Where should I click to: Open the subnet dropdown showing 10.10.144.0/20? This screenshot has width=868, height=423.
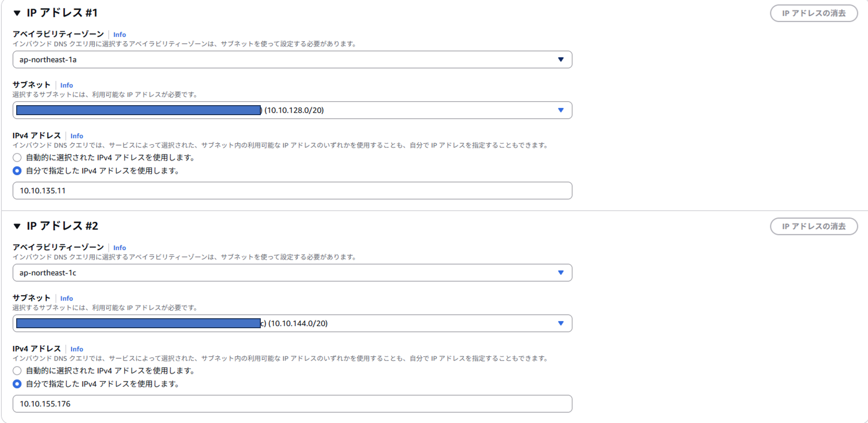coord(292,323)
